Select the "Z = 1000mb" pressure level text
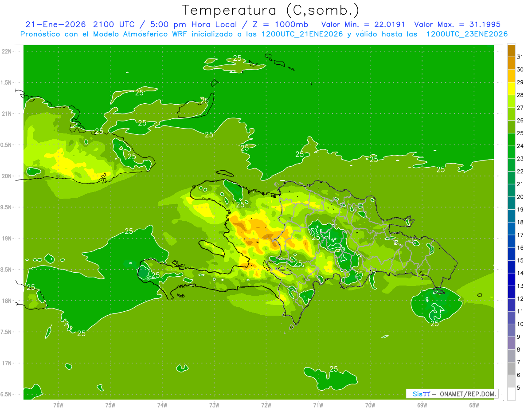This screenshot has width=532, height=411. tap(280, 24)
